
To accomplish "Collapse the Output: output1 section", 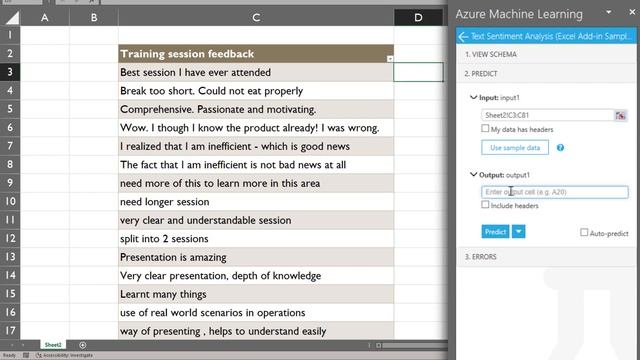I will [x=473, y=175].
